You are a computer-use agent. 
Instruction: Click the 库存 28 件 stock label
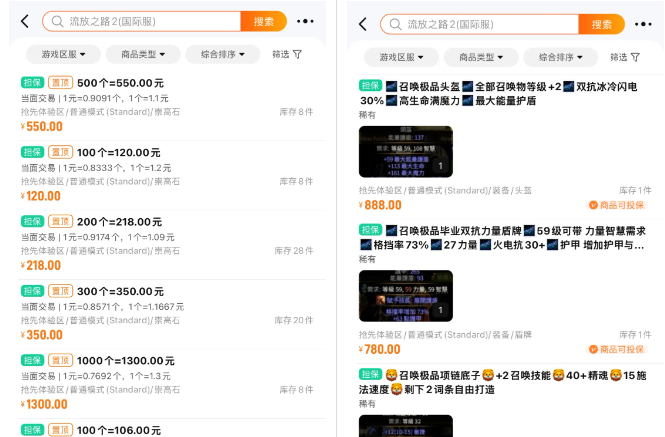[x=294, y=251]
